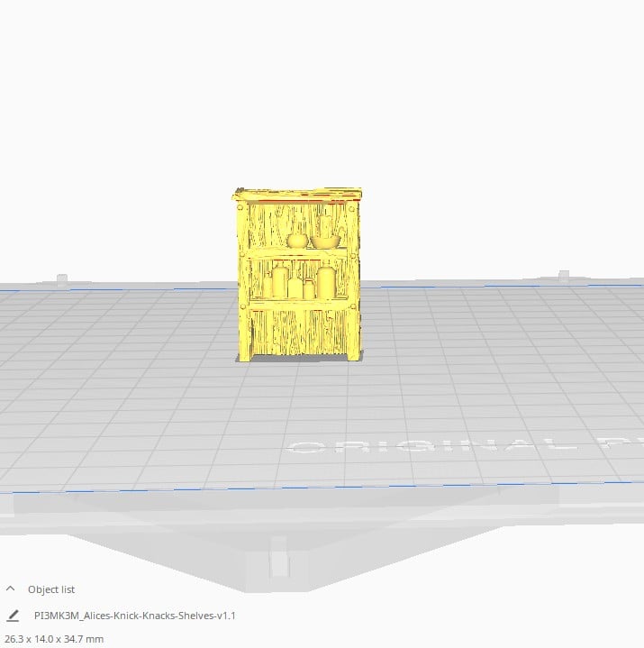This screenshot has width=644, height=648.
Task: Select PI3MK3M_Alices-Knick-Knacks-Shelves-v1.1 object entry
Action: (135, 616)
